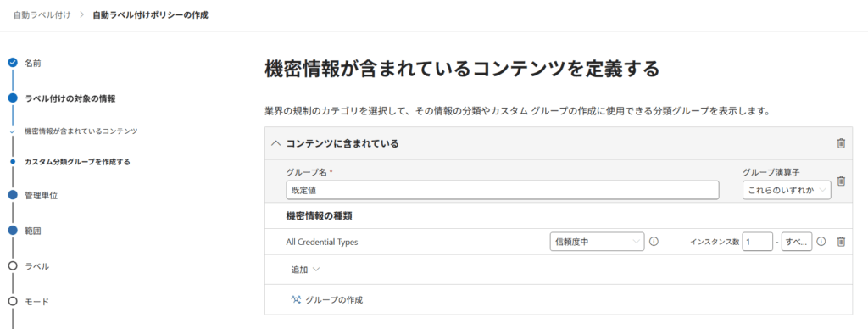Click the instance count minimum field showing 1

click(757, 242)
